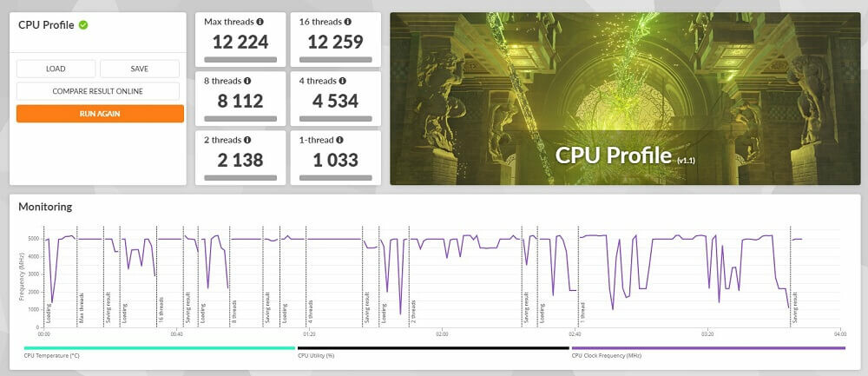Select the Max threads score 12 224

coord(240,42)
